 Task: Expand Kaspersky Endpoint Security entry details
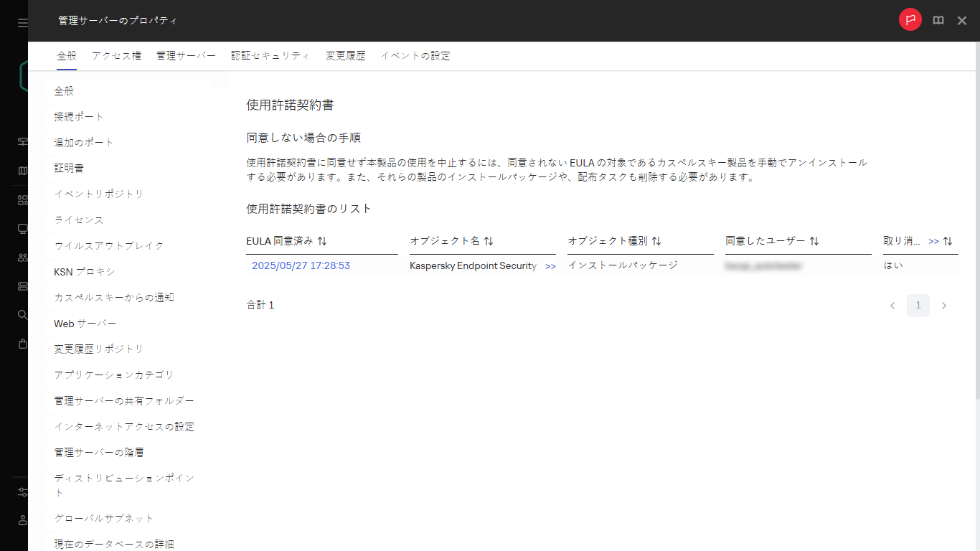tap(551, 265)
